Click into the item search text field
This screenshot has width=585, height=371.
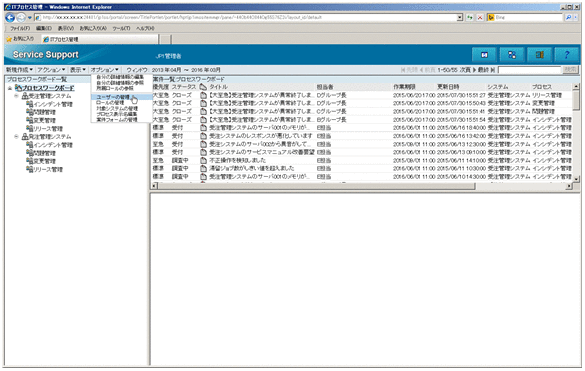click(x=529, y=70)
